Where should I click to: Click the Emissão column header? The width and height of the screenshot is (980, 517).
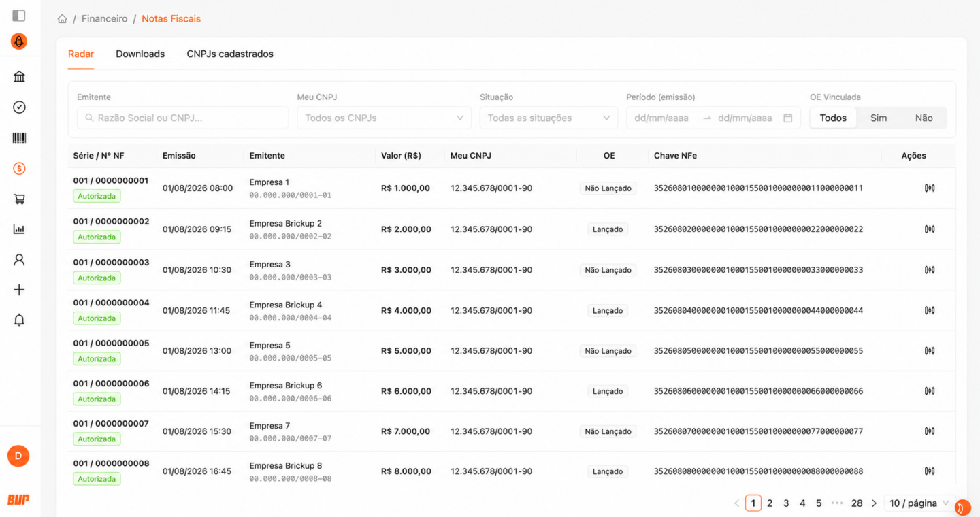click(179, 156)
